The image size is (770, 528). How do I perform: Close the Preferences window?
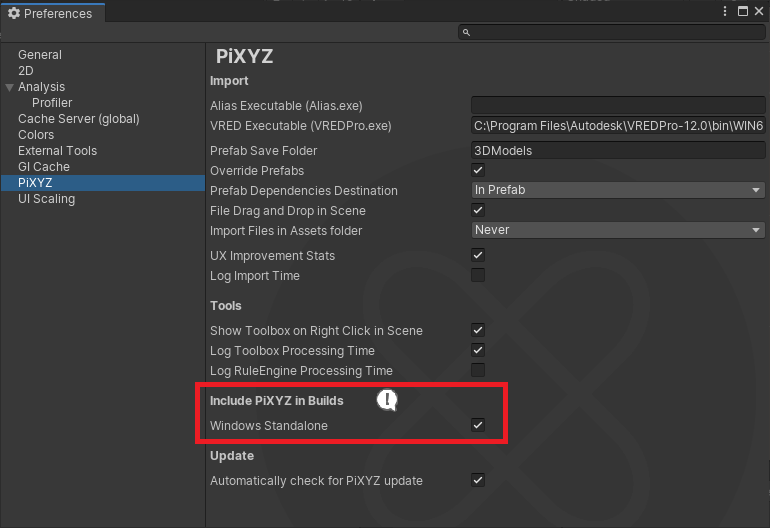(759, 11)
